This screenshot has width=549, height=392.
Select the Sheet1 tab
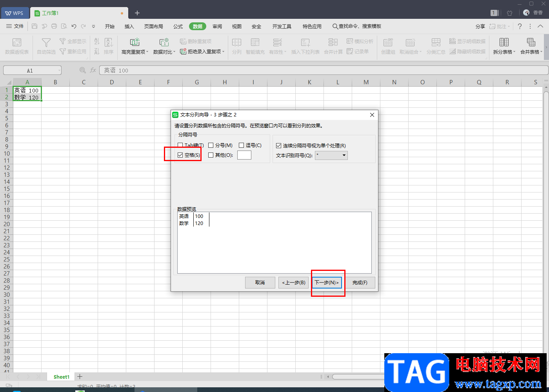click(62, 377)
